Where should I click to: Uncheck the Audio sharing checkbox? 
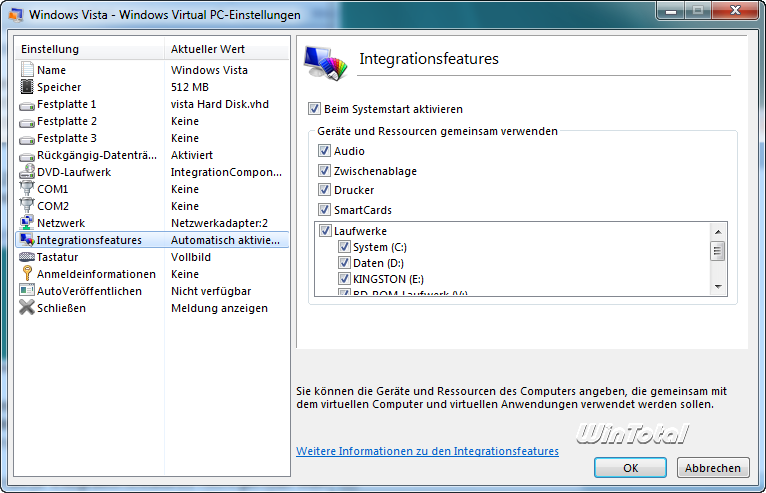(x=324, y=150)
